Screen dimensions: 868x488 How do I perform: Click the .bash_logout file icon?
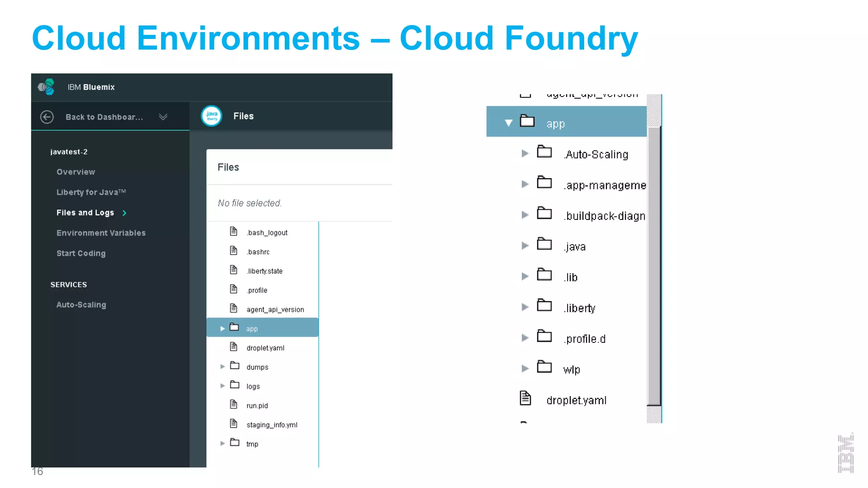[234, 231]
